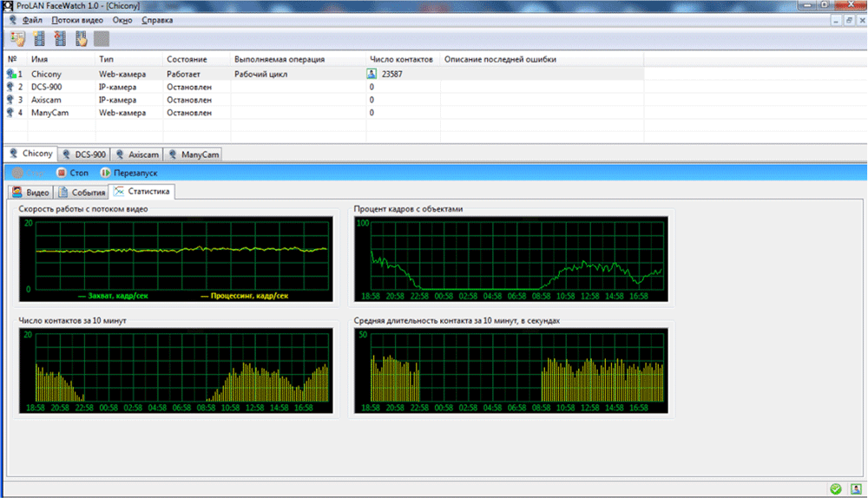Click the film strip icon with the red mark
This screenshot has width=868, height=498.
click(x=60, y=38)
